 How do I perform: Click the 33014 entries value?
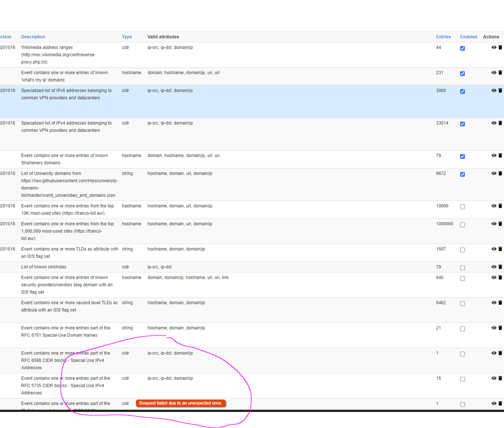[442, 123]
